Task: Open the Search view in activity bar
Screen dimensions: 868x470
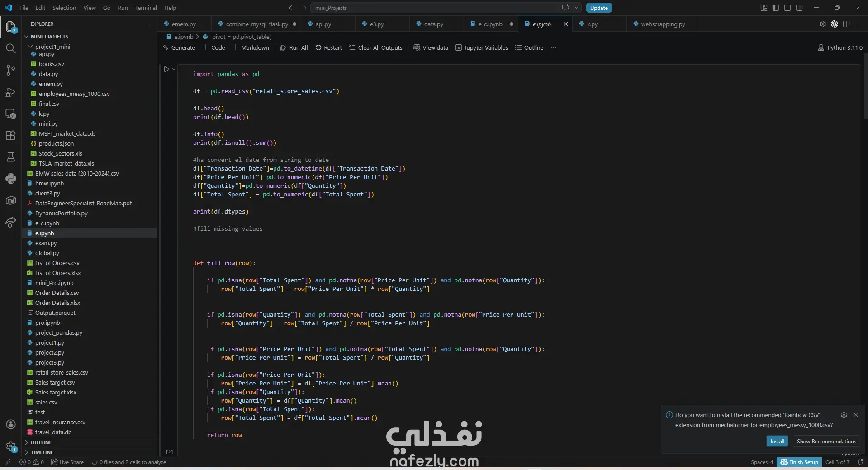Action: pos(11,48)
